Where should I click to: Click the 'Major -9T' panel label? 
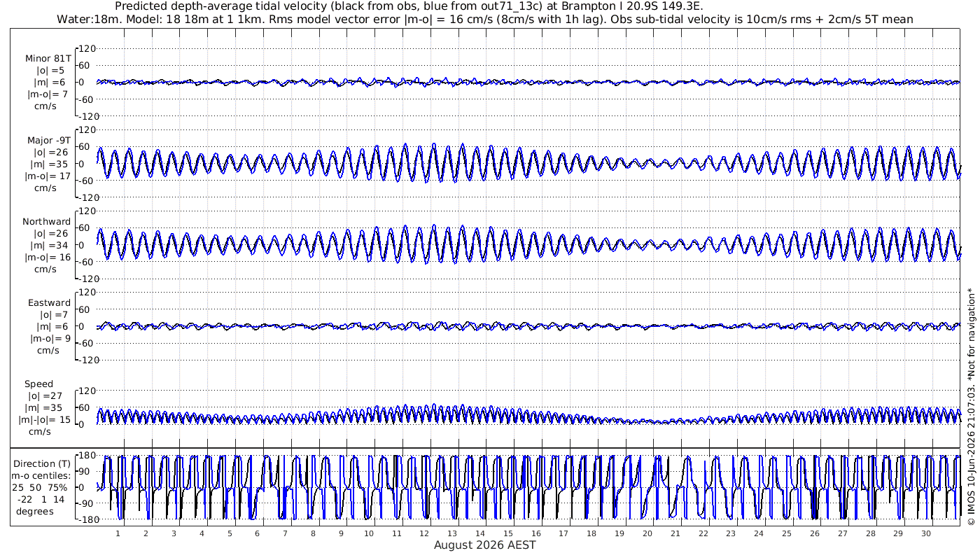48,141
